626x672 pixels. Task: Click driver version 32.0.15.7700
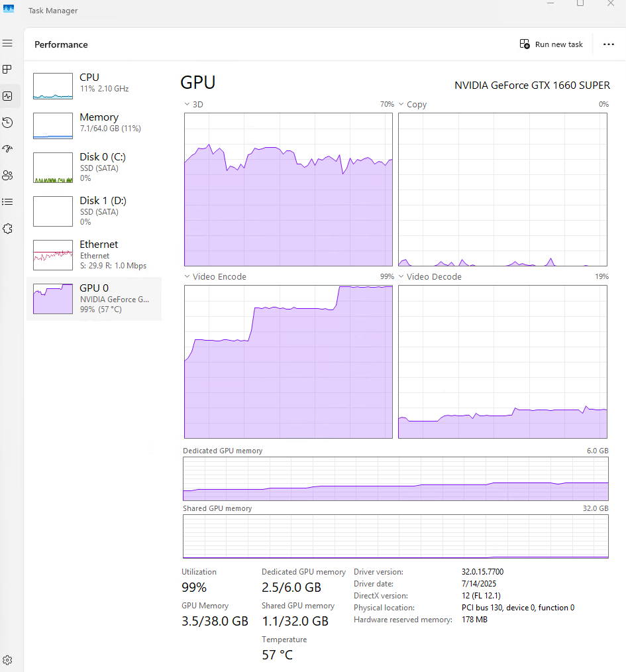tap(482, 572)
